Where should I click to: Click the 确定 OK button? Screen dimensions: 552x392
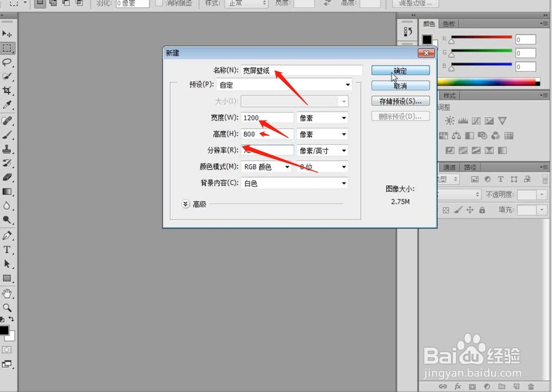pyautogui.click(x=400, y=70)
